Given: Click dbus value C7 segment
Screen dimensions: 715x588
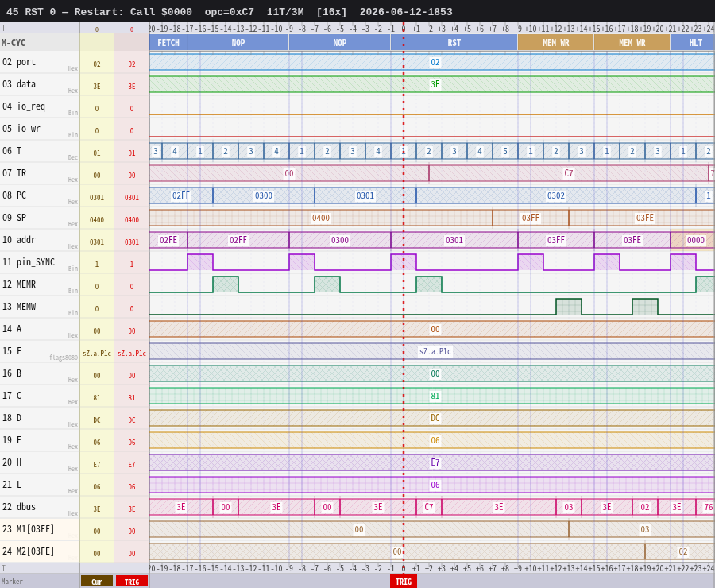Looking at the screenshot, I should coord(429,507).
